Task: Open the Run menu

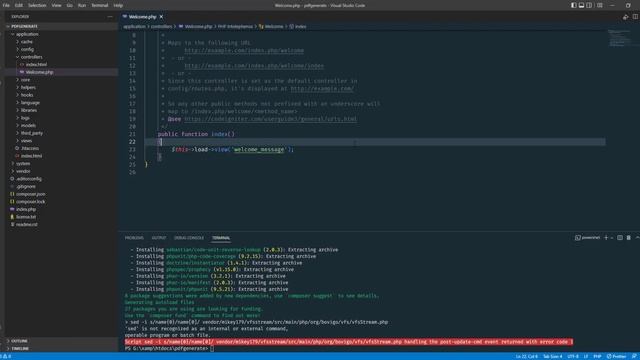Action: click(x=82, y=5)
